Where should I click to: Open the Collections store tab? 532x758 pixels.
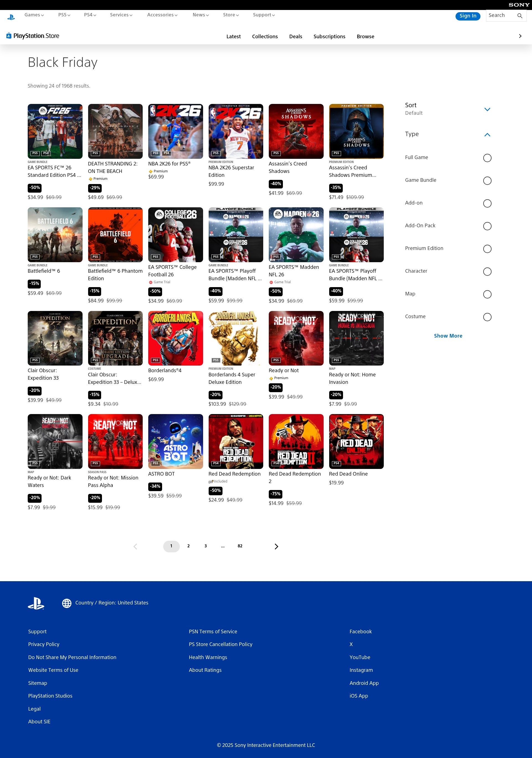[265, 37]
